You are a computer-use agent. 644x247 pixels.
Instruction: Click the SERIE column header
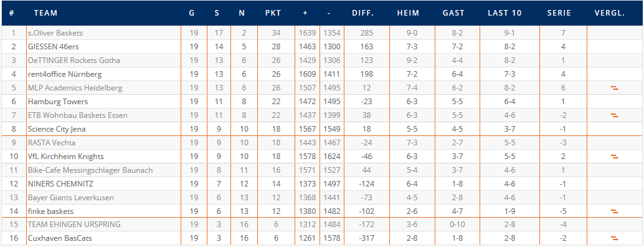click(559, 12)
